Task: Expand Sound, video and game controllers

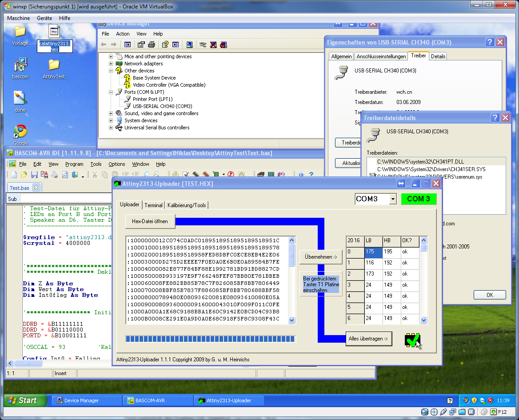Action: pyautogui.click(x=111, y=113)
